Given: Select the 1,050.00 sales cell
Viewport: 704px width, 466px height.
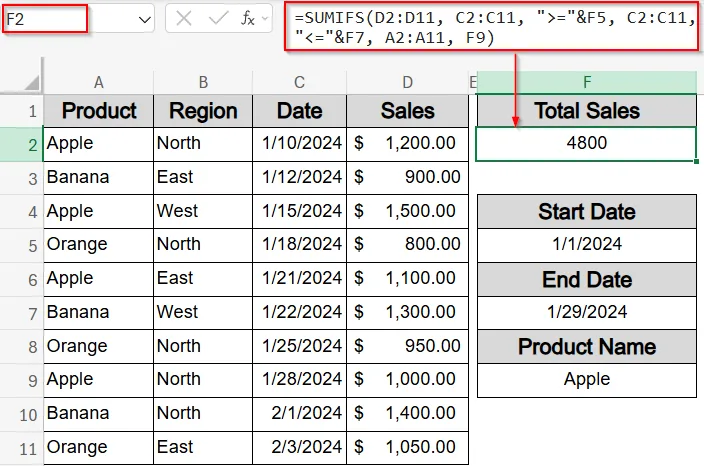Looking at the screenshot, I should point(407,448).
